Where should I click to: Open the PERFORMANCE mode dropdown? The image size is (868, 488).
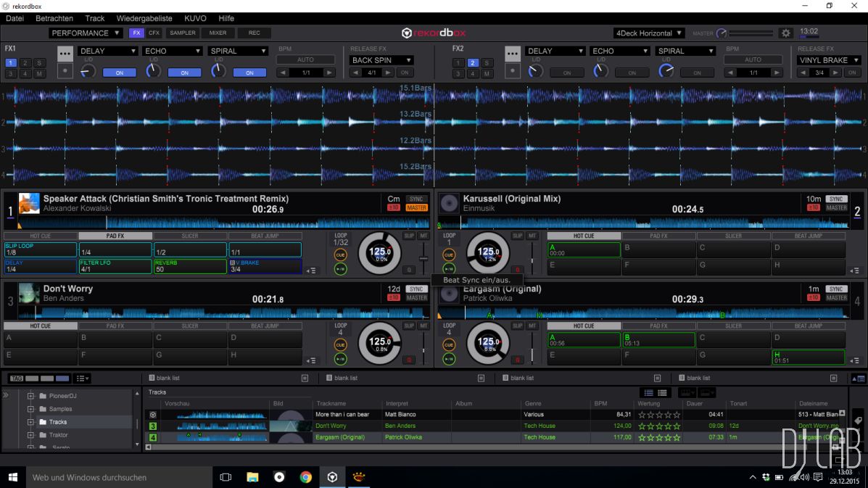point(86,33)
